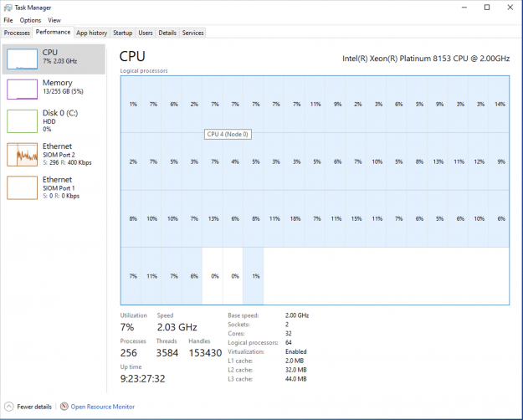Click the '13/255 GB (5%)' memory value
523x420 pixels.
click(x=63, y=91)
